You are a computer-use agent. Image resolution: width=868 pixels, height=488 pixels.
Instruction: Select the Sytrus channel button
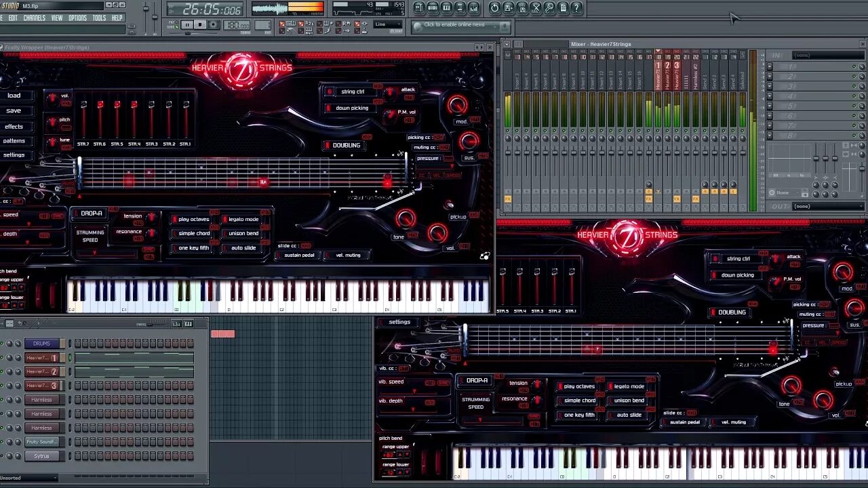[x=42, y=456]
